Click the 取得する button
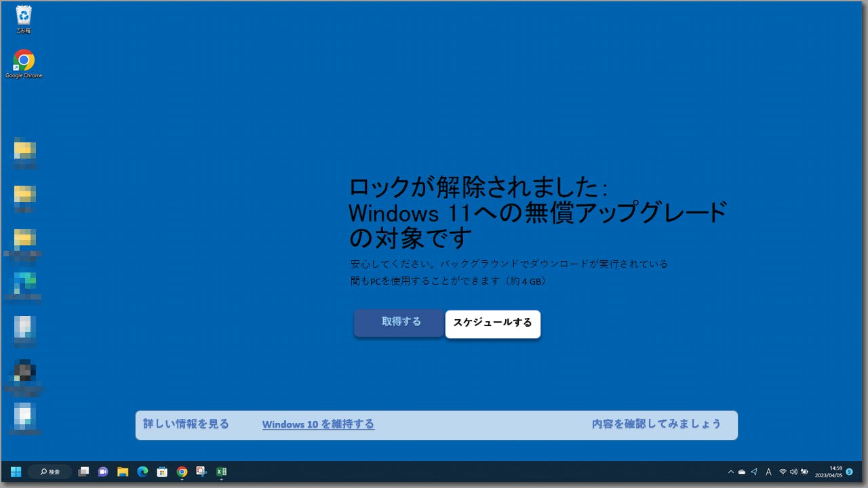868x488 pixels. [x=399, y=323]
